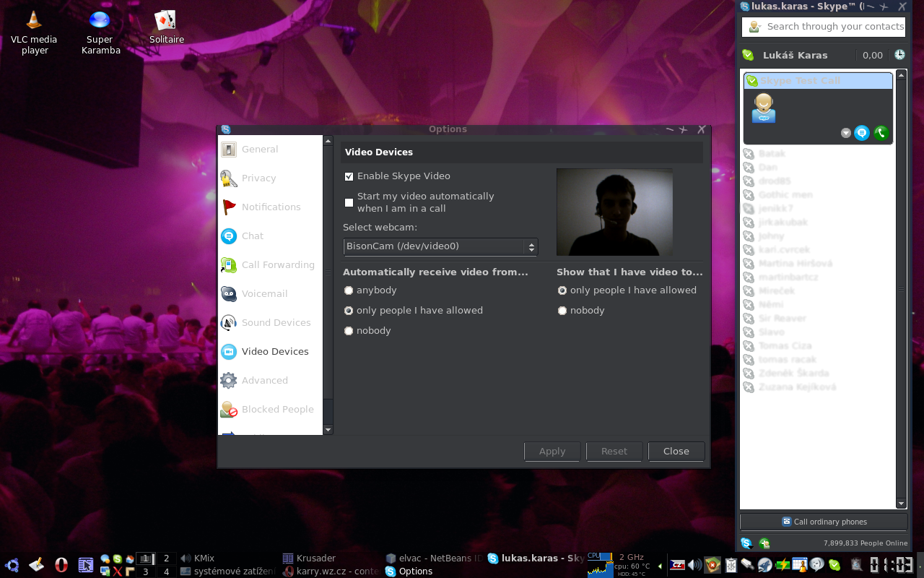Viewport: 924px width, 578px height.
Task: Click the webcam preview image
Action: (614, 212)
